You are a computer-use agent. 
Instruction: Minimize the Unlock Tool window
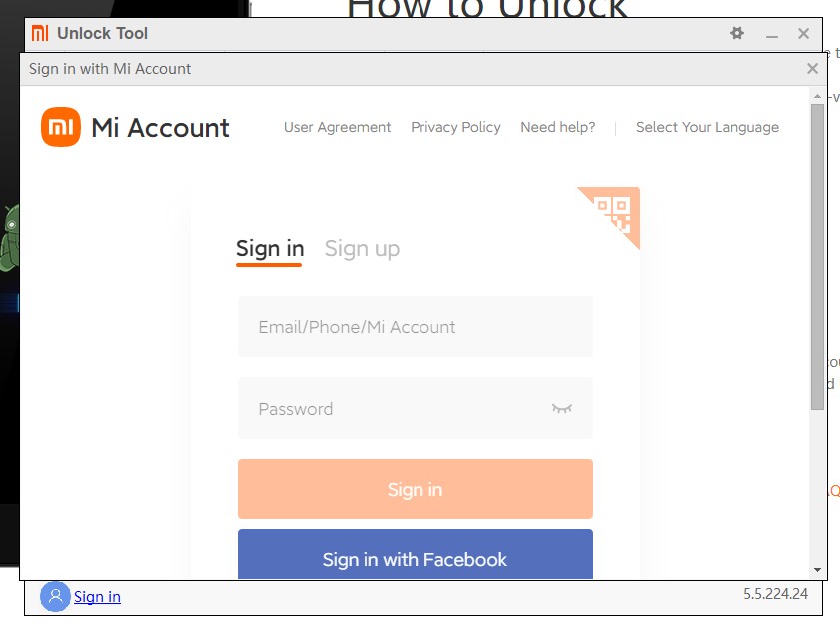772,34
